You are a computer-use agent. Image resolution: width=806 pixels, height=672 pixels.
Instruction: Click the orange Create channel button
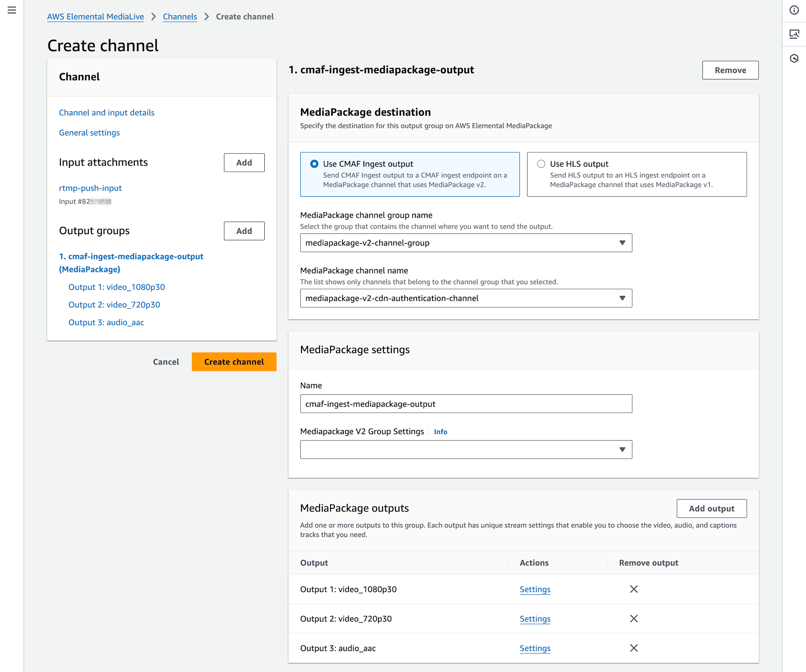point(234,362)
